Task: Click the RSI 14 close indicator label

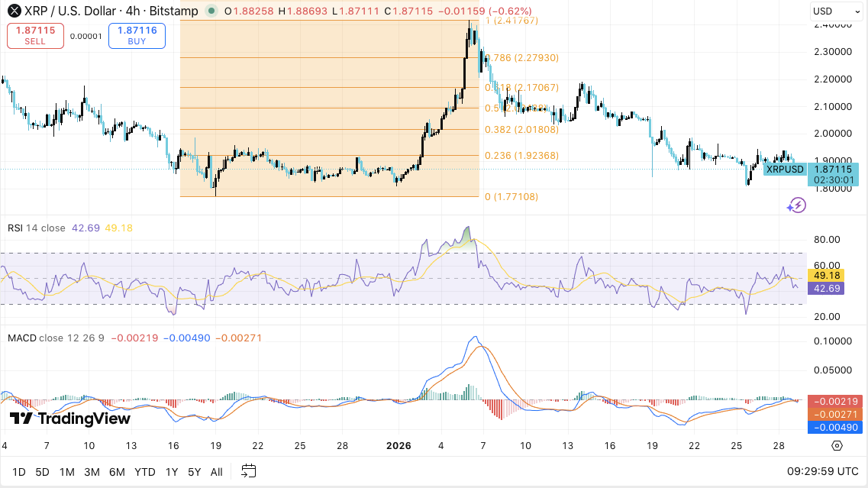Action: click(36, 227)
